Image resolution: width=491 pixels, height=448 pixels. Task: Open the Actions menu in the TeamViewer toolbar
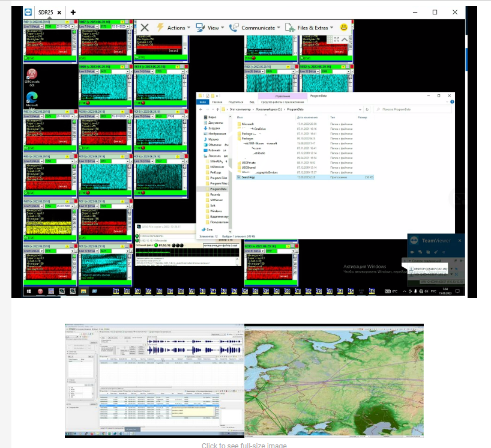173,28
